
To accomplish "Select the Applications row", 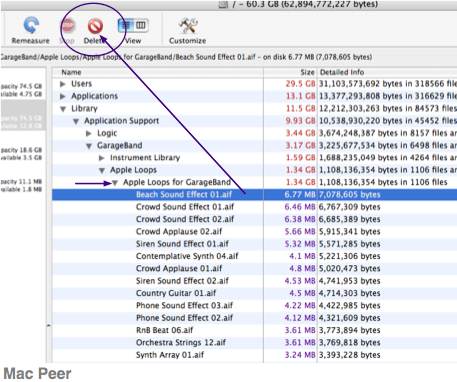I will 254,96.
